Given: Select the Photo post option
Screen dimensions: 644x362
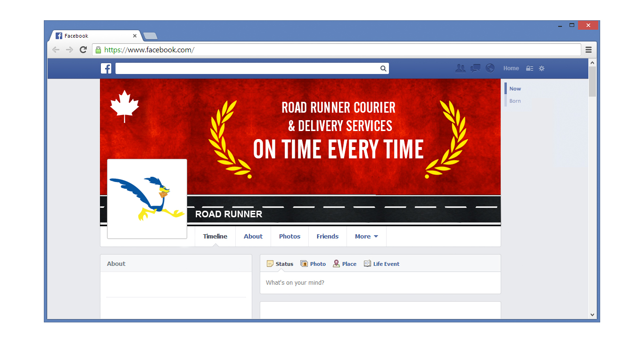Looking at the screenshot, I should pos(313,264).
